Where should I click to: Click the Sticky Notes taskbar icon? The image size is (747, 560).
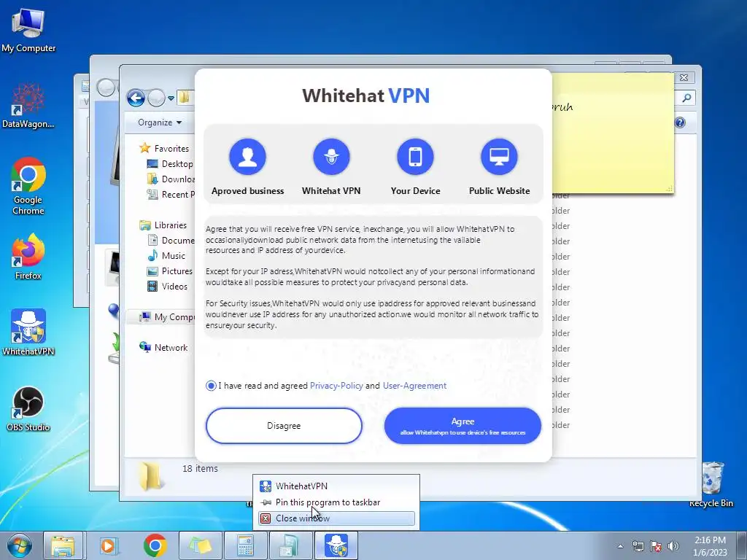point(201,545)
